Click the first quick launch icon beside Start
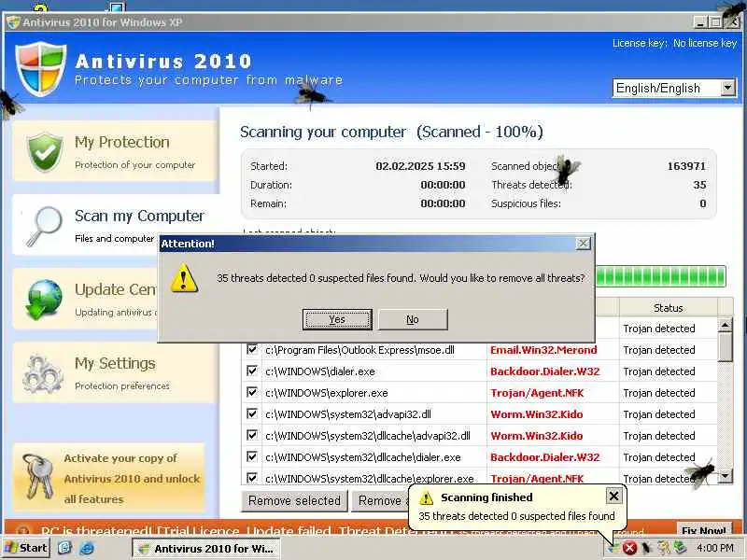Viewport: 747px width, 560px height. pyautogui.click(x=64, y=548)
